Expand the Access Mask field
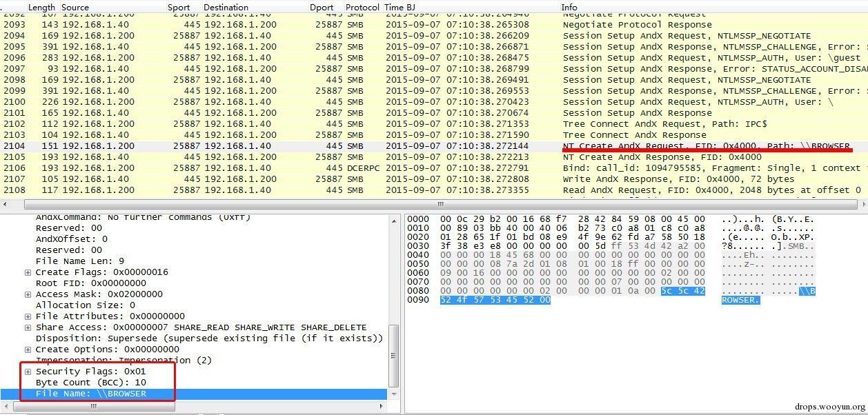The height and width of the screenshot is (415, 868). click(28, 294)
